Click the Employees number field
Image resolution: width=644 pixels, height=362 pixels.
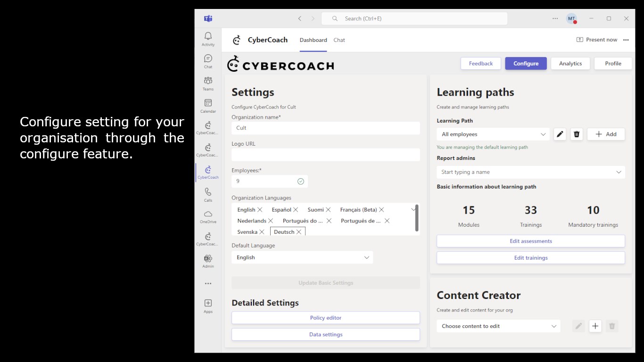tap(270, 181)
